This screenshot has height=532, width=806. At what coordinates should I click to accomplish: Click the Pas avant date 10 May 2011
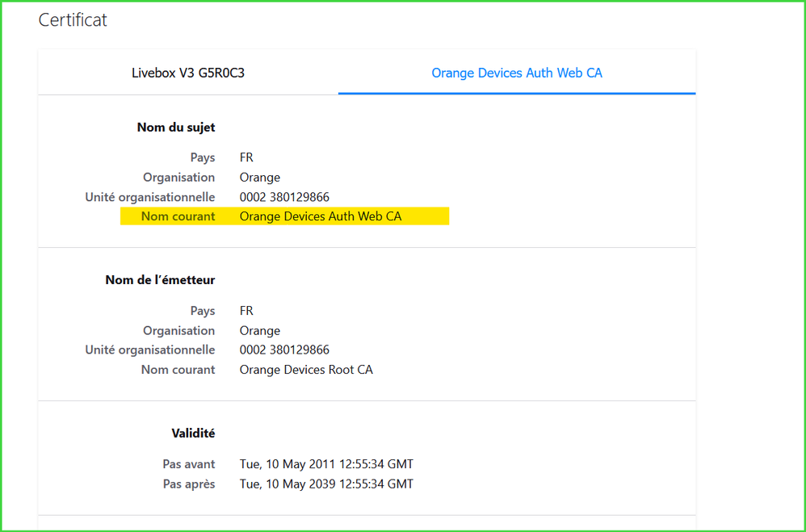click(x=326, y=464)
